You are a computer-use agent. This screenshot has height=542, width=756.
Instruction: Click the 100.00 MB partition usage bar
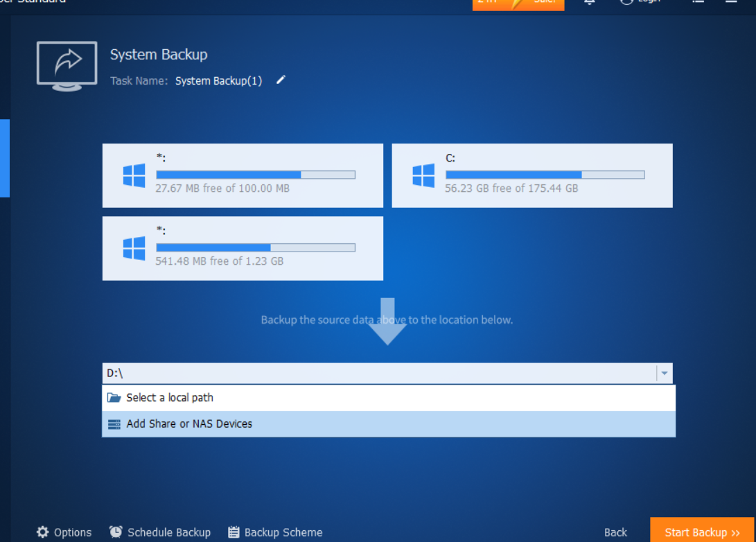256,175
